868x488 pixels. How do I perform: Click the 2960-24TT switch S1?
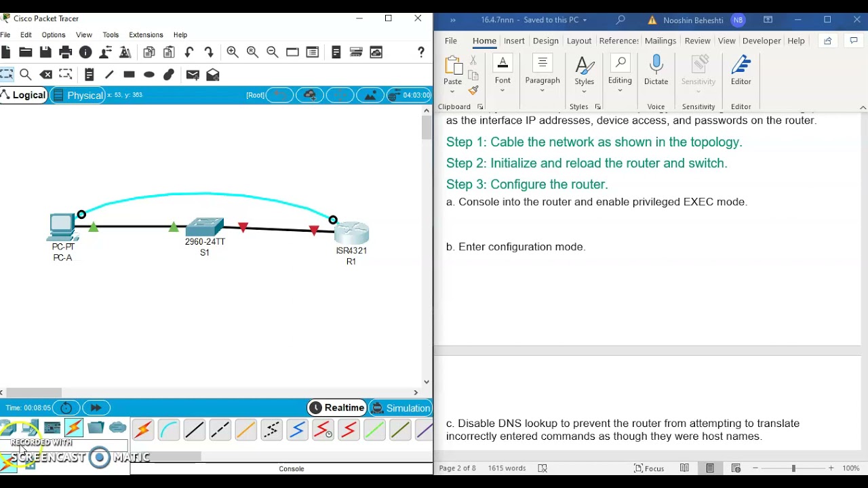pos(205,226)
